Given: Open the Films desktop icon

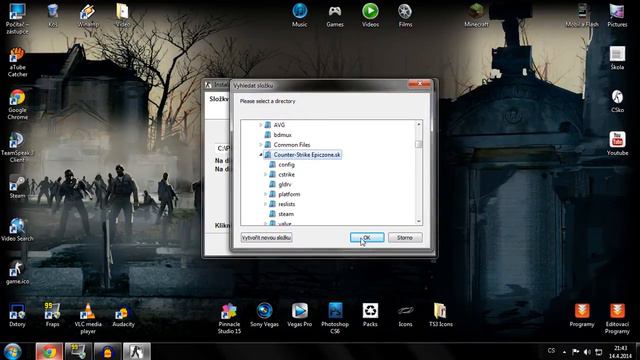Looking at the screenshot, I should coord(405,15).
